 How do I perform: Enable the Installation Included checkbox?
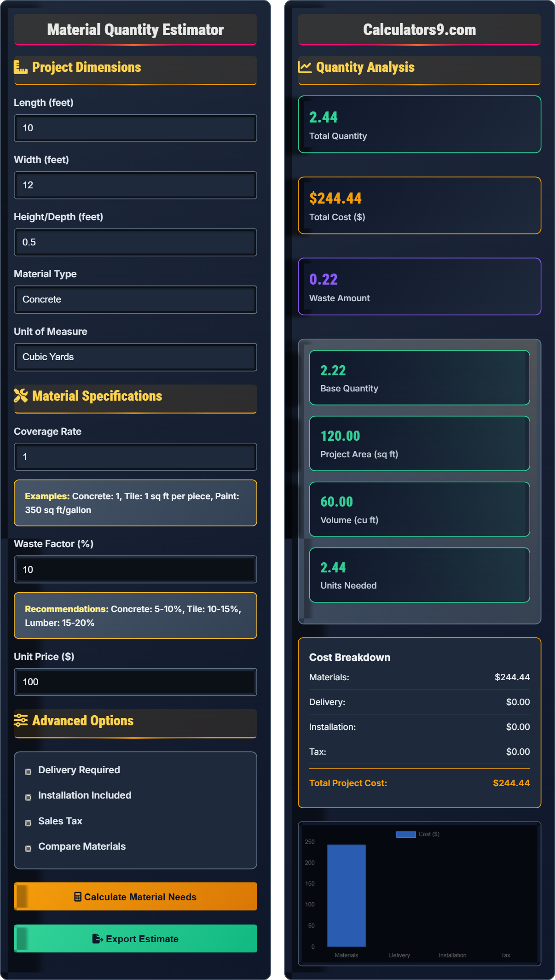point(28,797)
